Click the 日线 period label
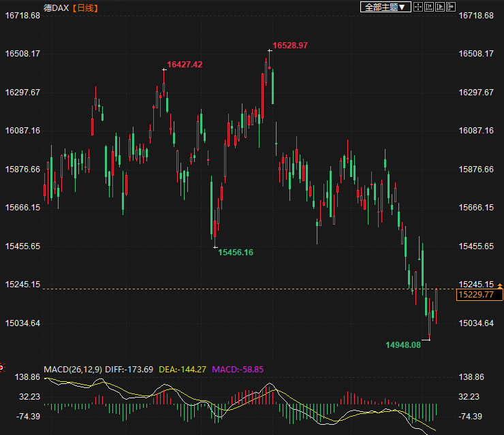The width and height of the screenshot is (504, 435). pyautogui.click(x=85, y=7)
